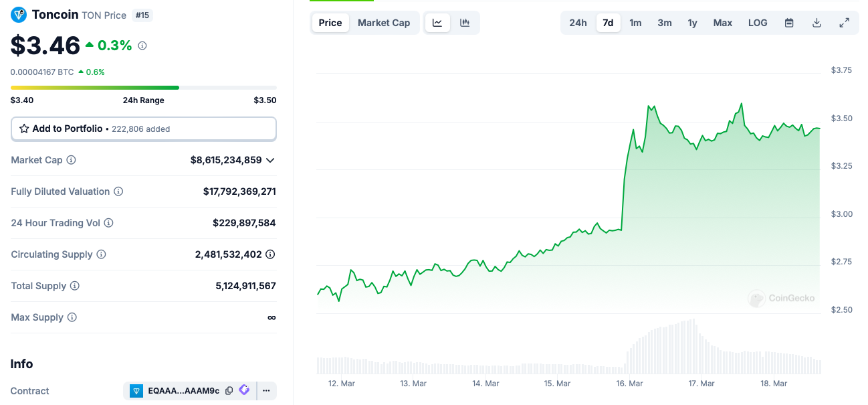
Task: Click the line chart view icon
Action: click(437, 23)
